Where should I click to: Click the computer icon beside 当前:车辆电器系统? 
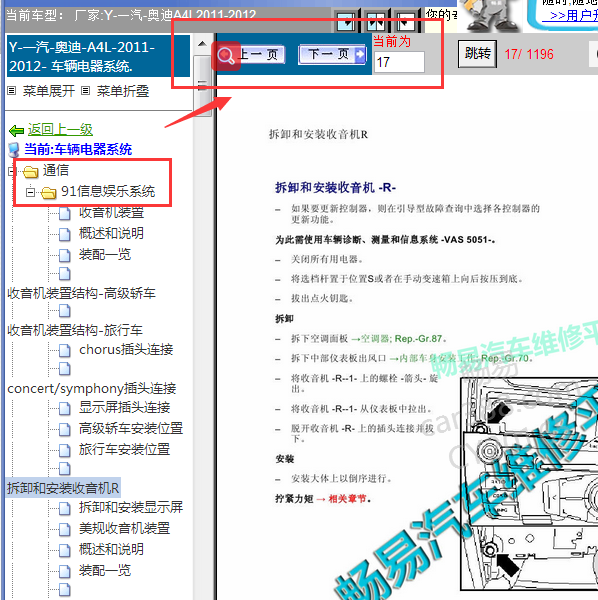coord(14,150)
